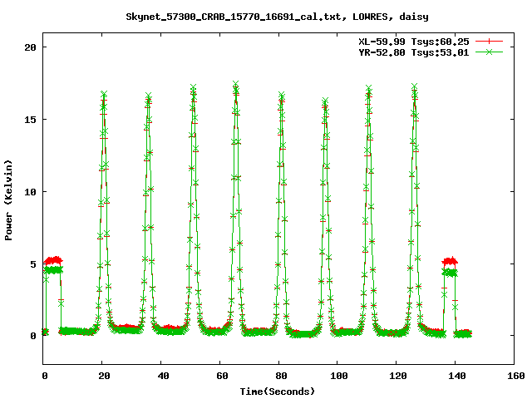Click the red line sample in legend
Image resolution: width=532 pixels, height=399 pixels.
click(489, 42)
